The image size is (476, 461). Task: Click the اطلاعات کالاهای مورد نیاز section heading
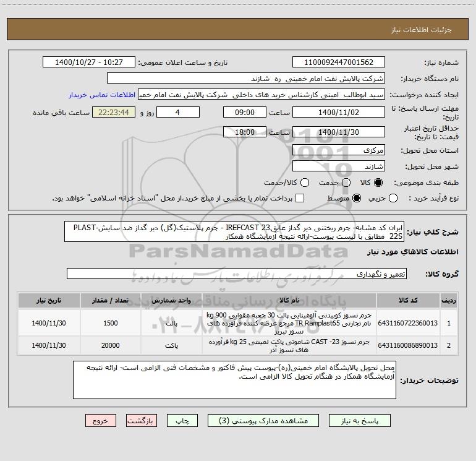tap(413, 252)
